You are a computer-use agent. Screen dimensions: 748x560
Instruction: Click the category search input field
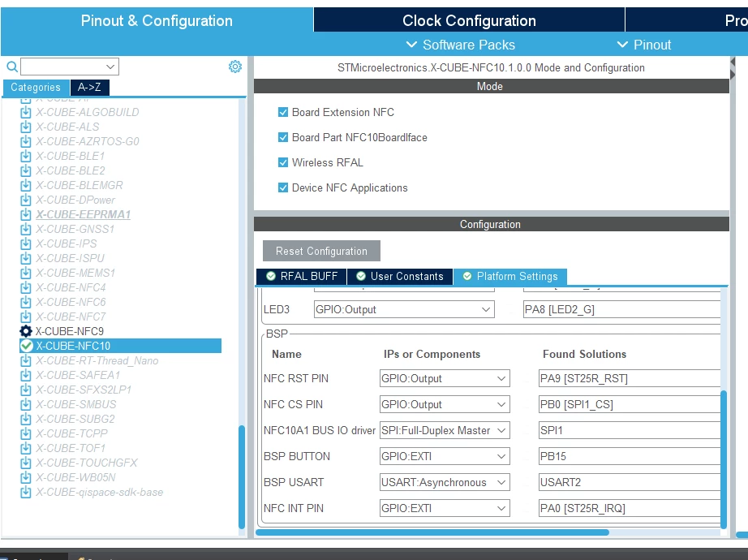coord(70,67)
